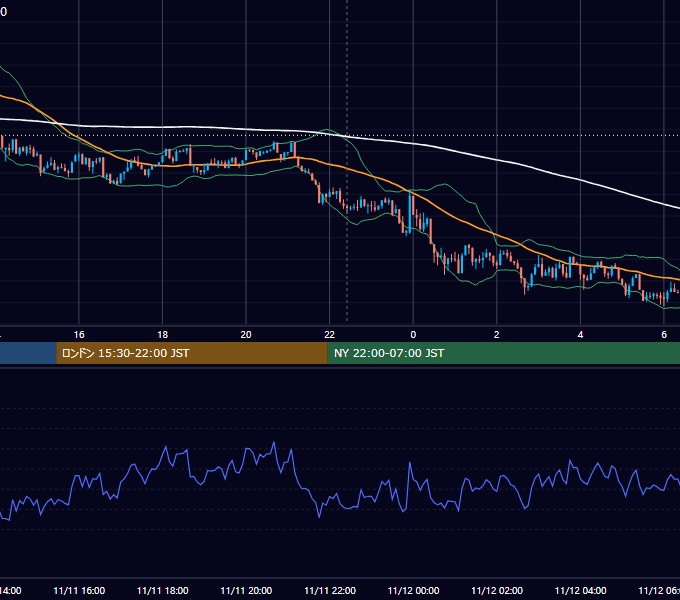Click the 18 hour label on price chart axis

(162, 335)
